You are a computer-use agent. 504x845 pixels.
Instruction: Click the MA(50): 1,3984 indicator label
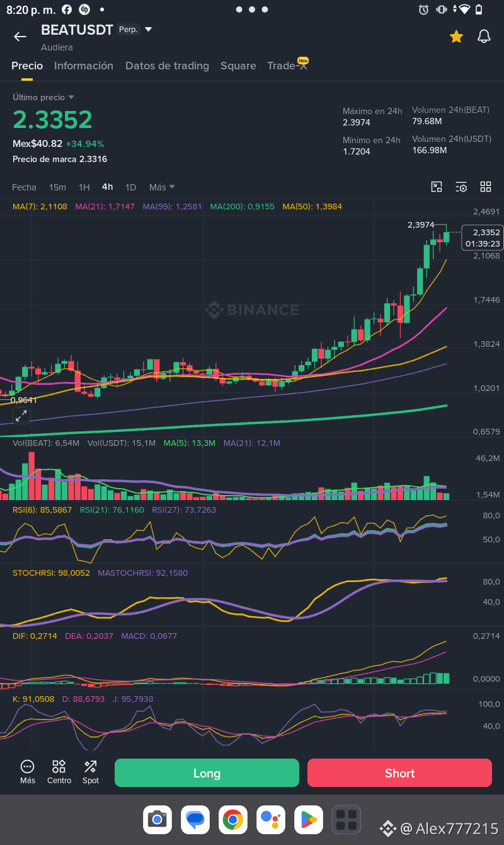312,206
